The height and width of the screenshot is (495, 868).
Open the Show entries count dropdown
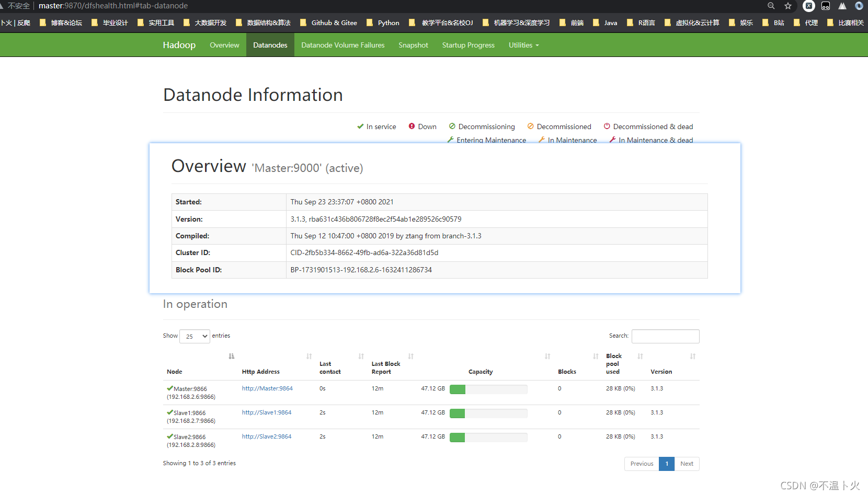click(x=195, y=336)
